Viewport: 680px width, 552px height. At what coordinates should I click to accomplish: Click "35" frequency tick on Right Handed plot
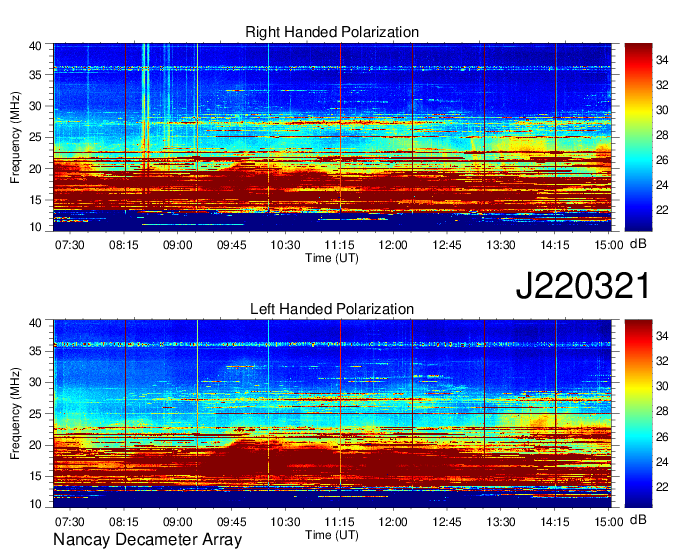[x=36, y=75]
